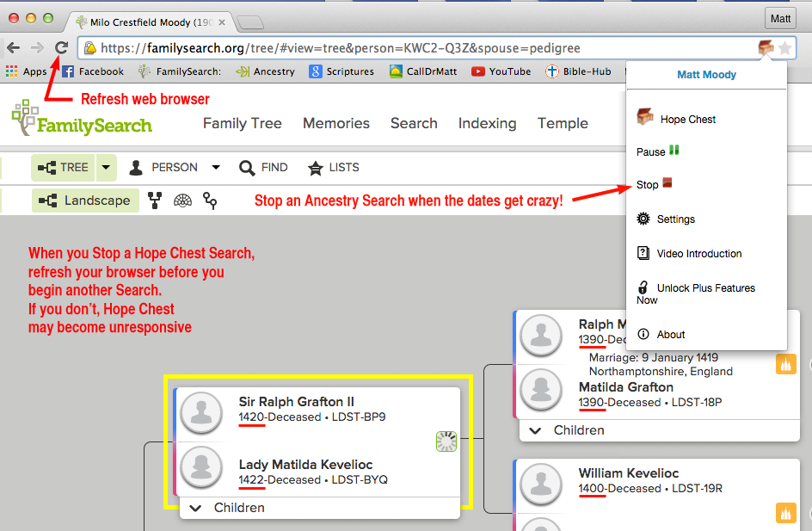Expand Children under Sir Ralph Grafton II
812x531 pixels.
click(228, 508)
